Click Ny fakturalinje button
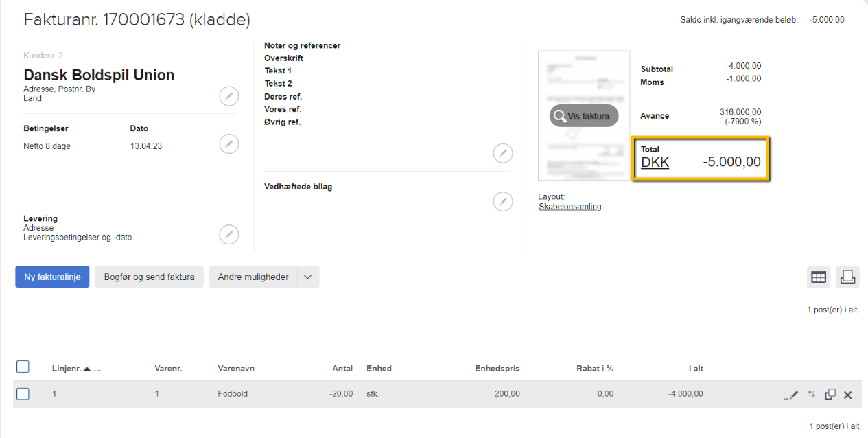 pos(52,277)
